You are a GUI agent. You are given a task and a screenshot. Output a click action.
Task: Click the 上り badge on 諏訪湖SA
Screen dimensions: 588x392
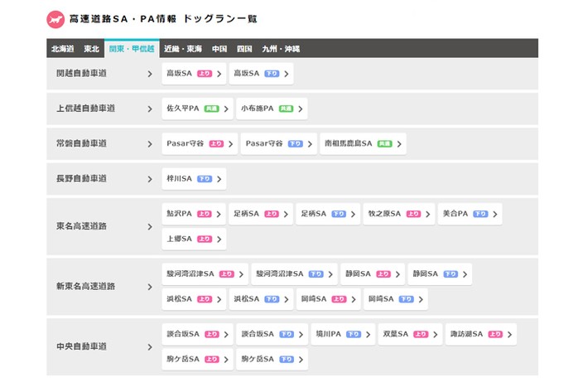coord(495,335)
